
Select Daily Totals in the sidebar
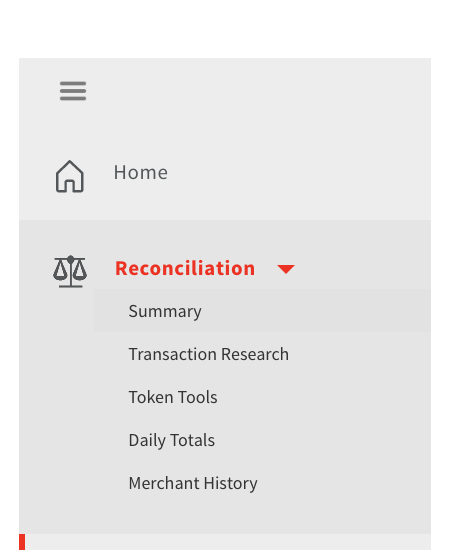[x=172, y=441]
